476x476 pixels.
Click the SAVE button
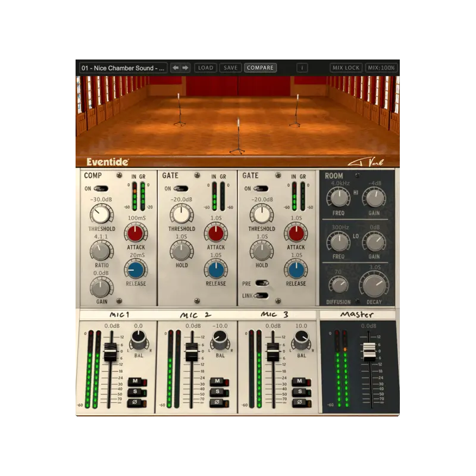[x=230, y=68]
